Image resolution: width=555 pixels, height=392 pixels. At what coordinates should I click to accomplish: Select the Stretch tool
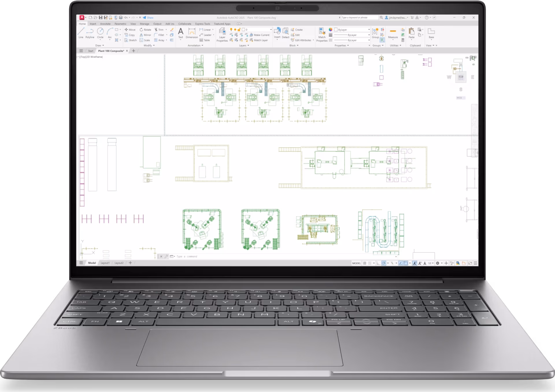(x=130, y=40)
